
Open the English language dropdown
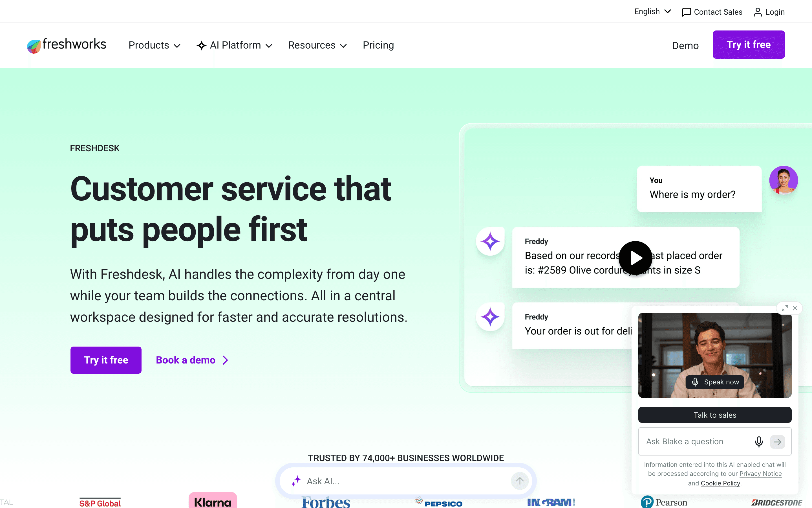click(652, 12)
